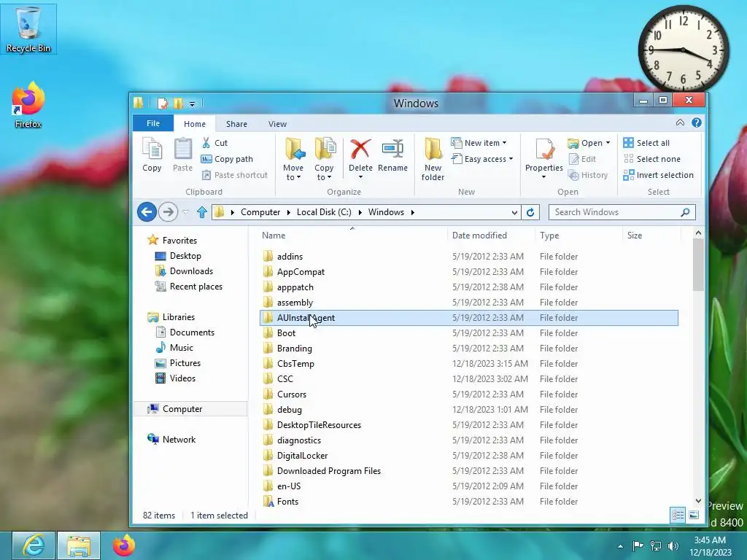
Task: Click the taskbar clock showing 3:45 AM
Action: (x=710, y=546)
